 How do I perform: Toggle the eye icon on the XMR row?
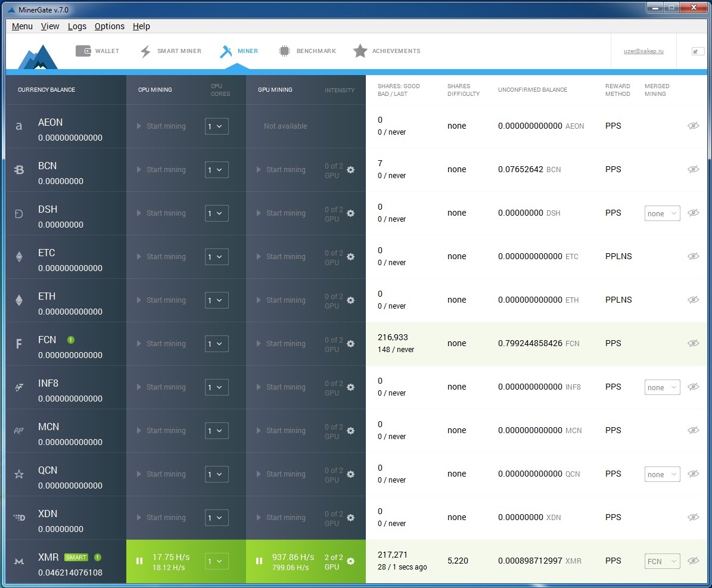coord(693,561)
